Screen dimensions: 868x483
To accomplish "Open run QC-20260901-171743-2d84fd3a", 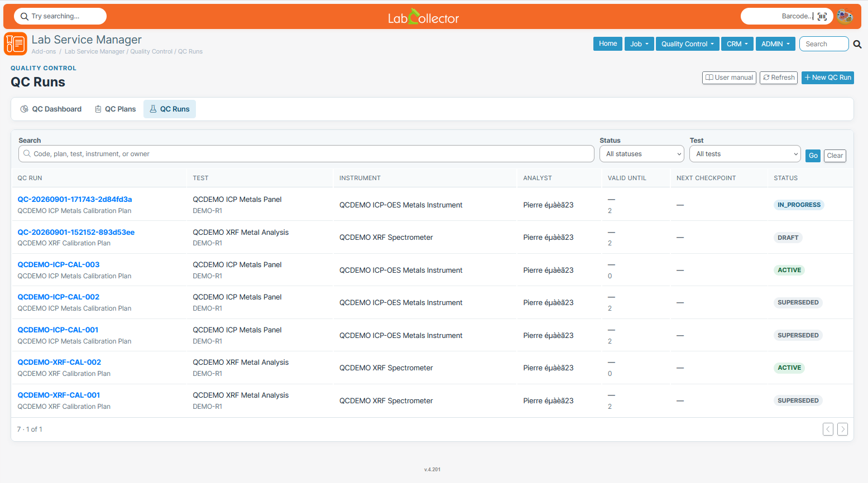I will pos(75,199).
